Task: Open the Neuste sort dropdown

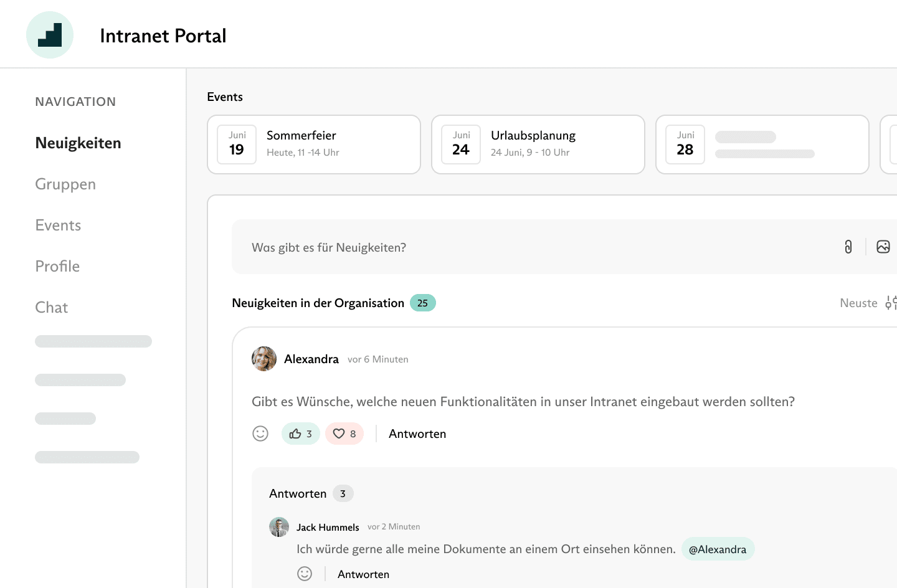Action: click(858, 303)
